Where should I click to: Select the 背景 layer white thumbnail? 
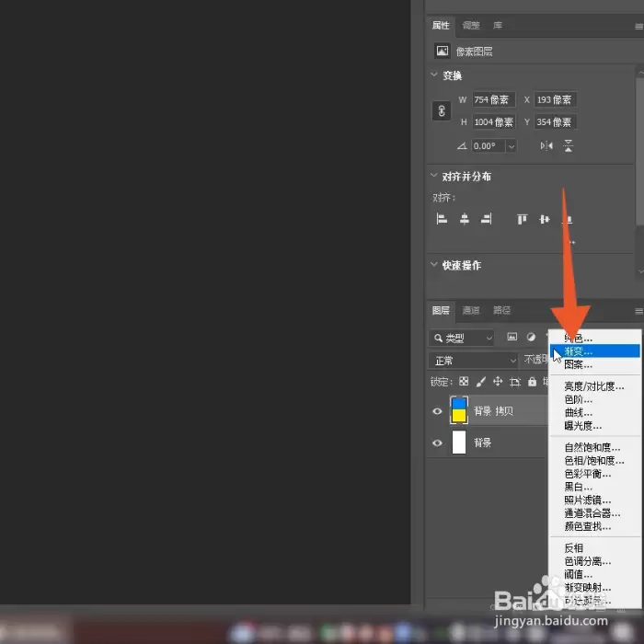tap(459, 443)
